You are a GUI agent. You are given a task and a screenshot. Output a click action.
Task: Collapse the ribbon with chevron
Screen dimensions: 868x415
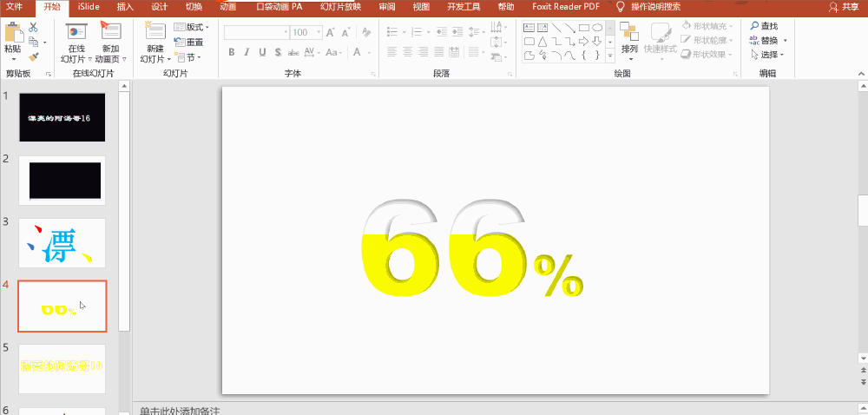click(x=861, y=74)
